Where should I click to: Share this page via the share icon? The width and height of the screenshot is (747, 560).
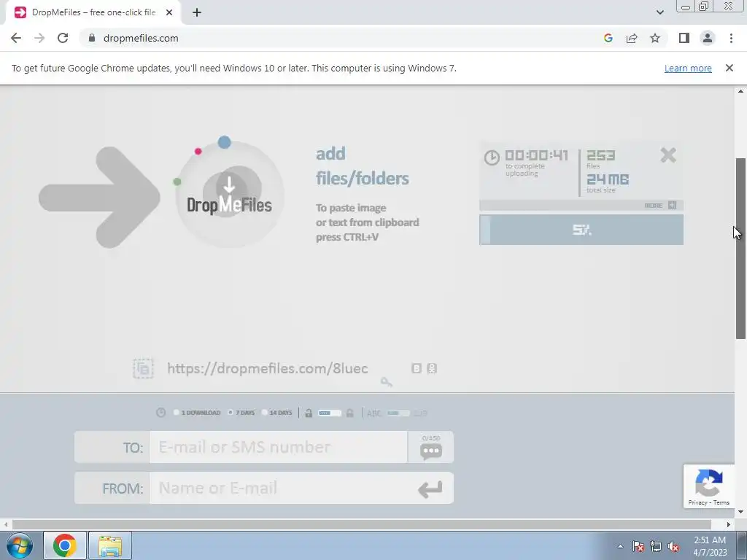tap(632, 38)
